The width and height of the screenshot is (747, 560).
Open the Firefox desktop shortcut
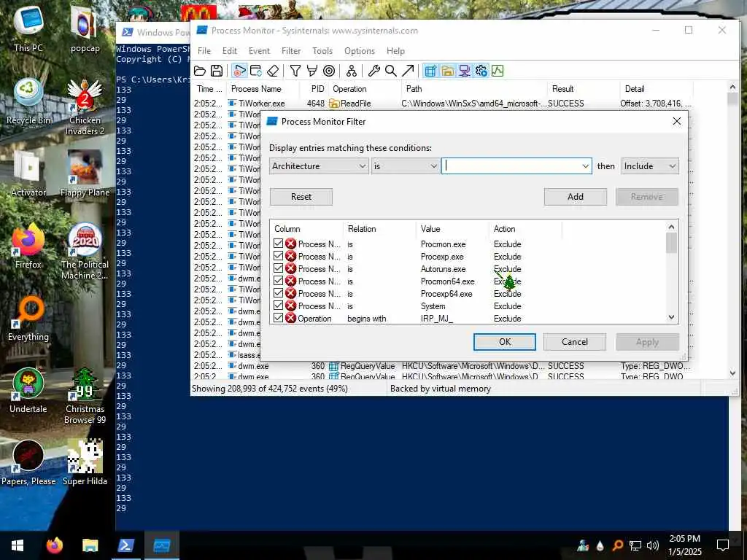[x=28, y=246]
